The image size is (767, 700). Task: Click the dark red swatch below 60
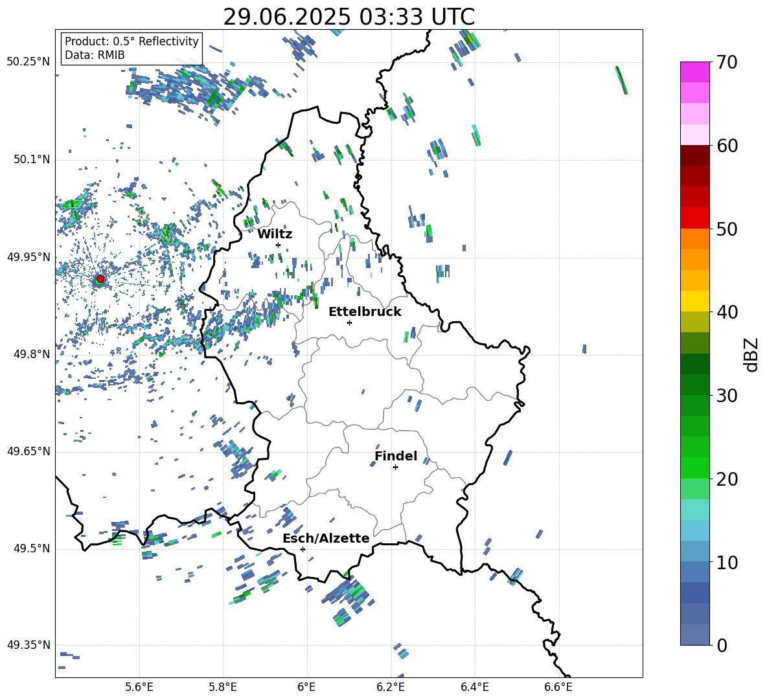coord(694,155)
